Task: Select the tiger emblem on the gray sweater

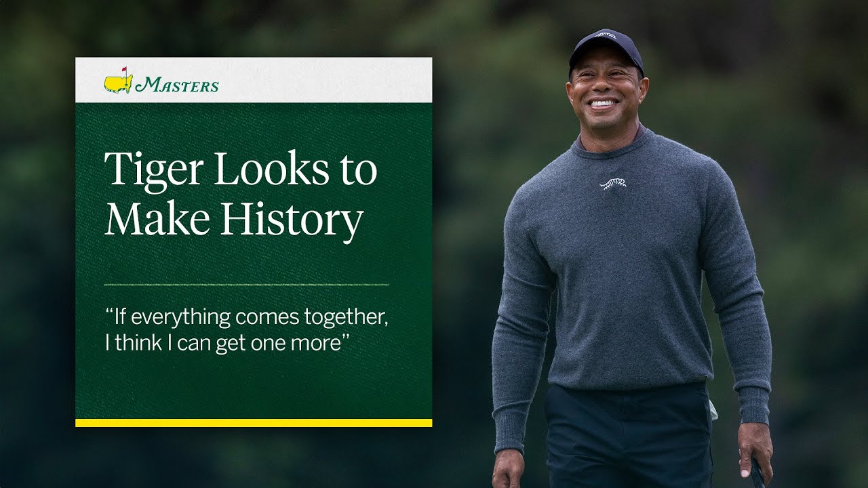Action: point(613,183)
